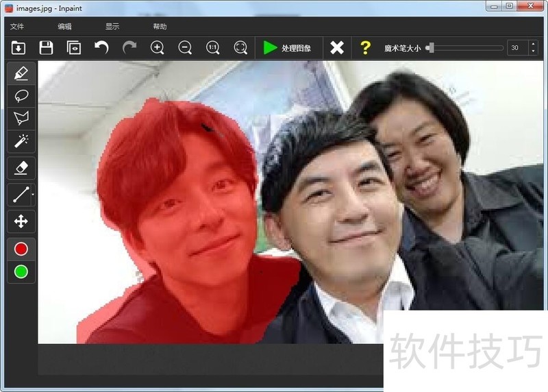Select the lasso tool

[x=21, y=95]
